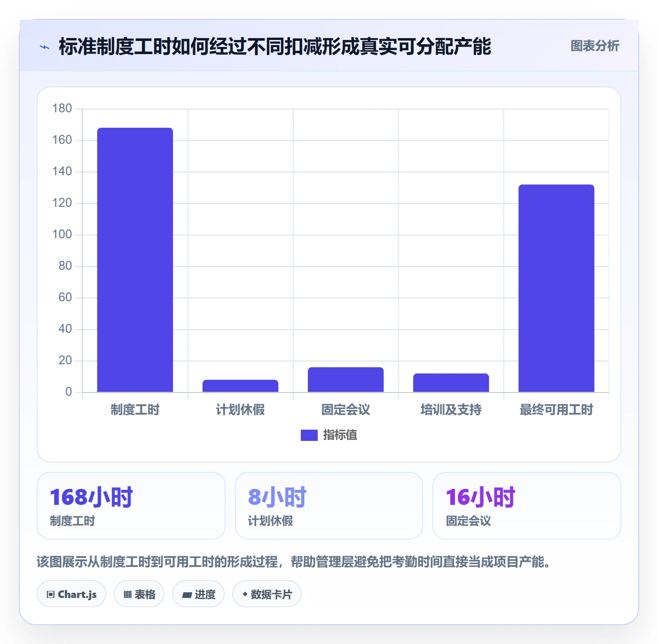Screen dimensions: 658x644
Task: Select the 数据卡片 tag
Action: [267, 594]
